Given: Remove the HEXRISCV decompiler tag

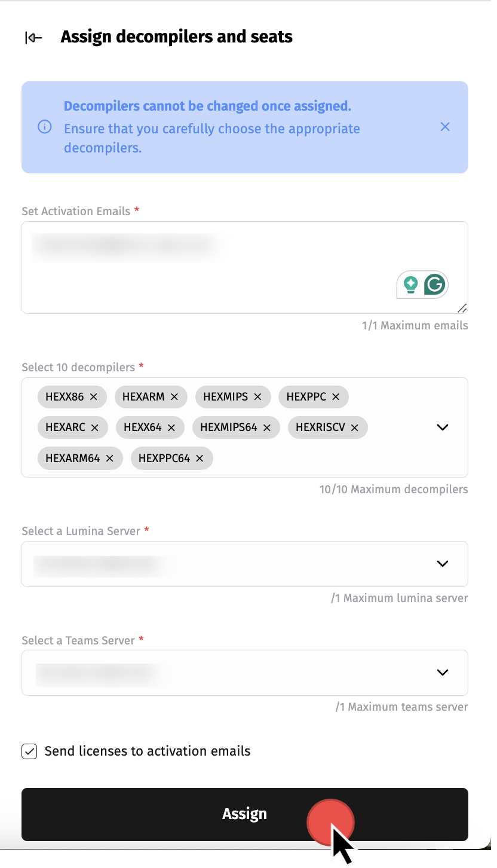Looking at the screenshot, I should click(x=355, y=427).
